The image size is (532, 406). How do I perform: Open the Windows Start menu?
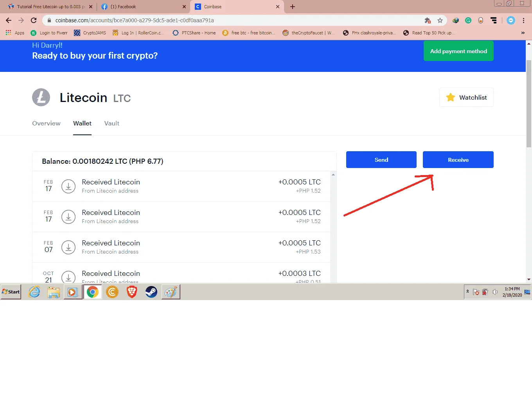[x=11, y=292]
